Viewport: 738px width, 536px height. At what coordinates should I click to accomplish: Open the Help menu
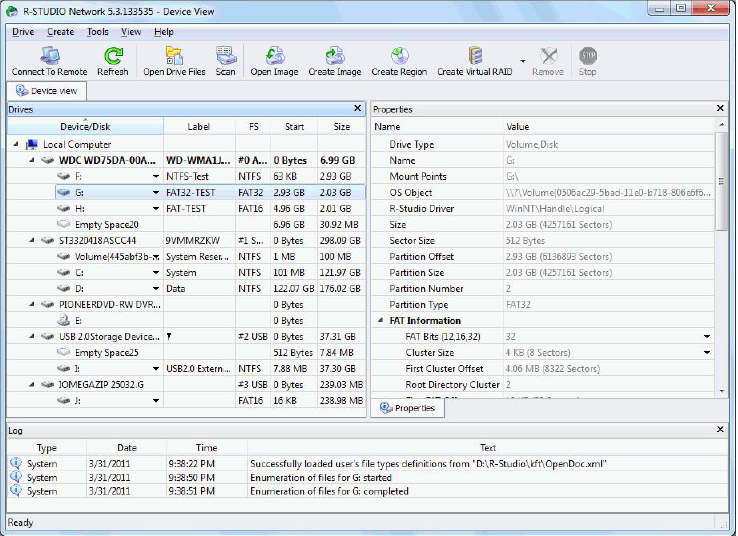tap(164, 32)
